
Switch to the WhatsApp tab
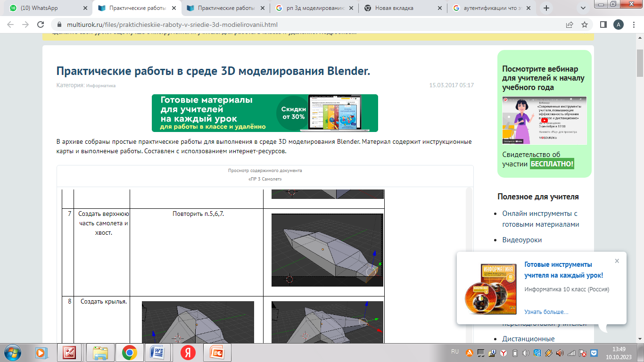[47, 8]
